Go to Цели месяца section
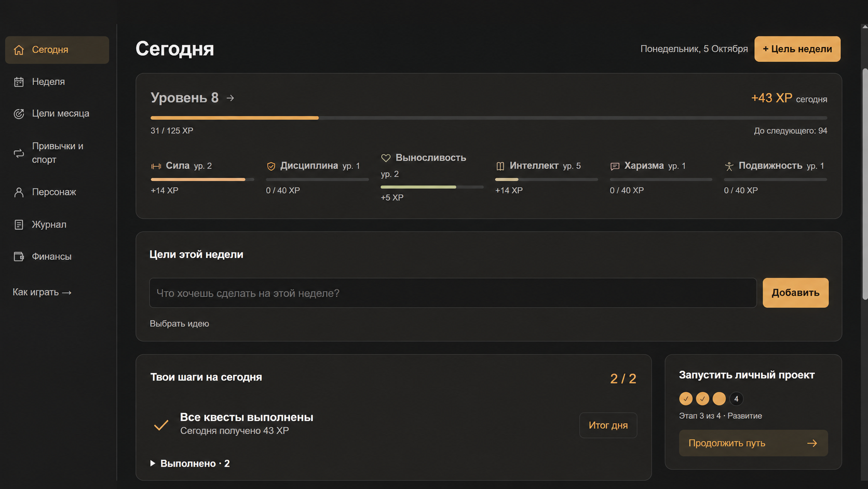Image resolution: width=868 pixels, height=489 pixels. (57, 114)
